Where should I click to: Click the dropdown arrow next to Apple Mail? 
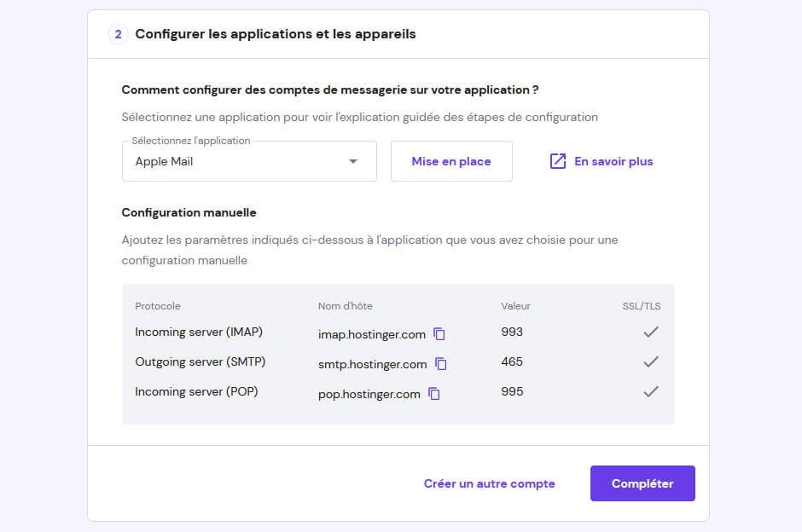pos(353,161)
